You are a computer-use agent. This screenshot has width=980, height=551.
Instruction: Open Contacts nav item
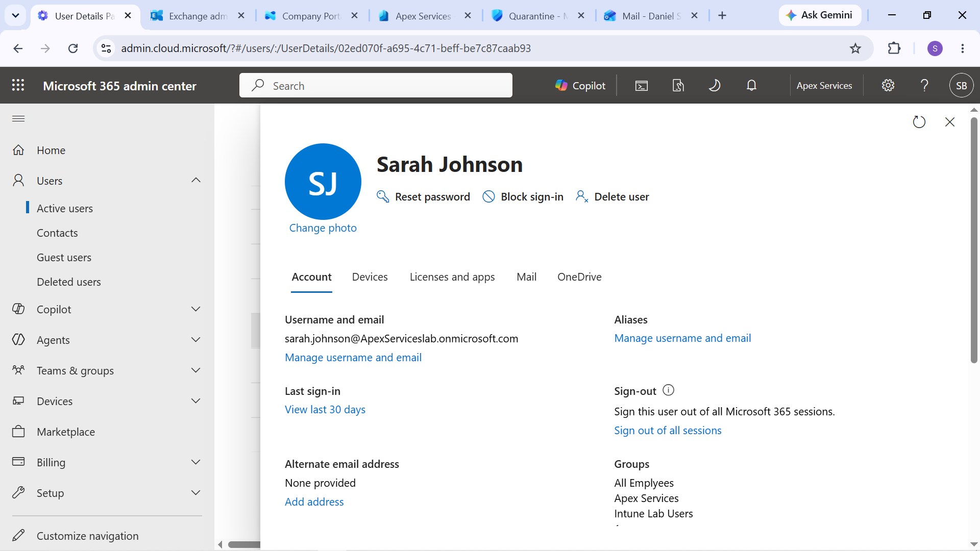(x=57, y=233)
